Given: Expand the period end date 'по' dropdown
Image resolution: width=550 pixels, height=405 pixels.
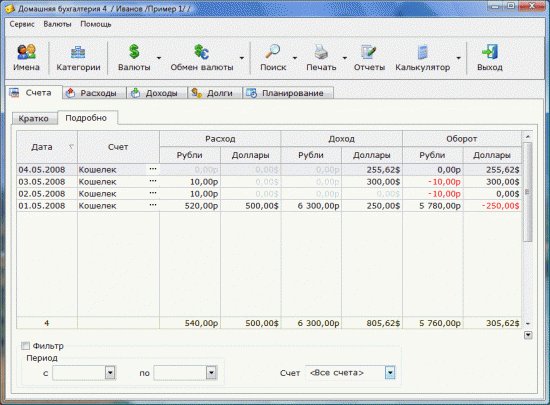Looking at the screenshot, I should [x=212, y=373].
